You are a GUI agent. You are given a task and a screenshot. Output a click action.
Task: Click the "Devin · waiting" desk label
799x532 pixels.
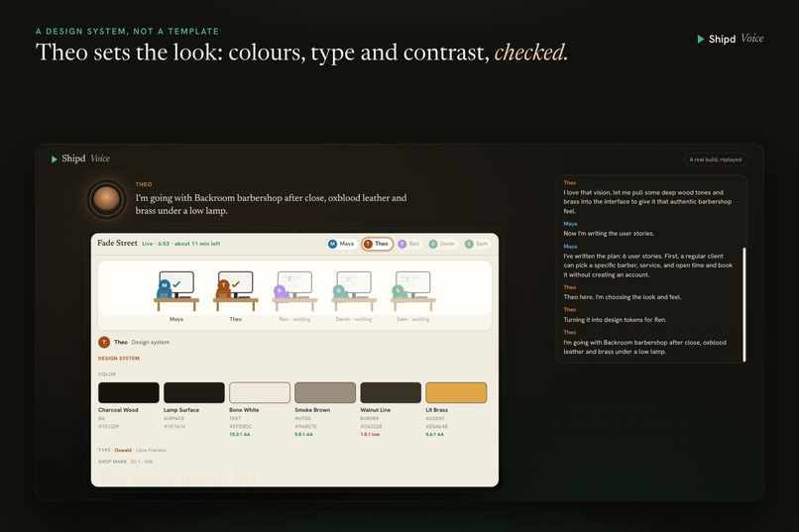(354, 319)
